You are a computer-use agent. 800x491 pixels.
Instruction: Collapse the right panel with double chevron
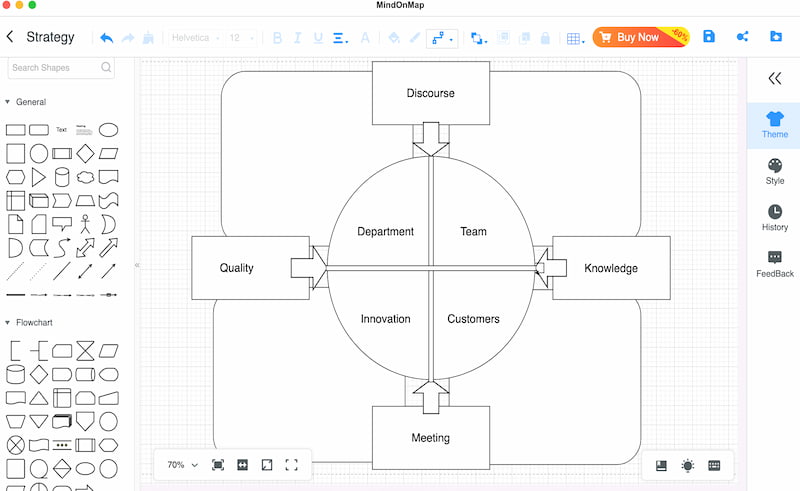pyautogui.click(x=774, y=78)
